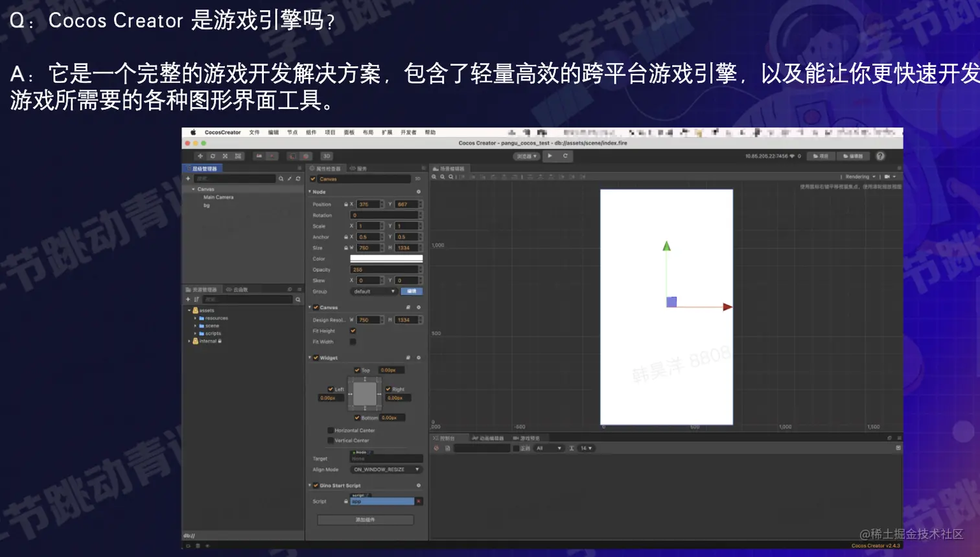Open the Dino Start Script gear settings
This screenshot has width=980, height=557.
tap(419, 486)
